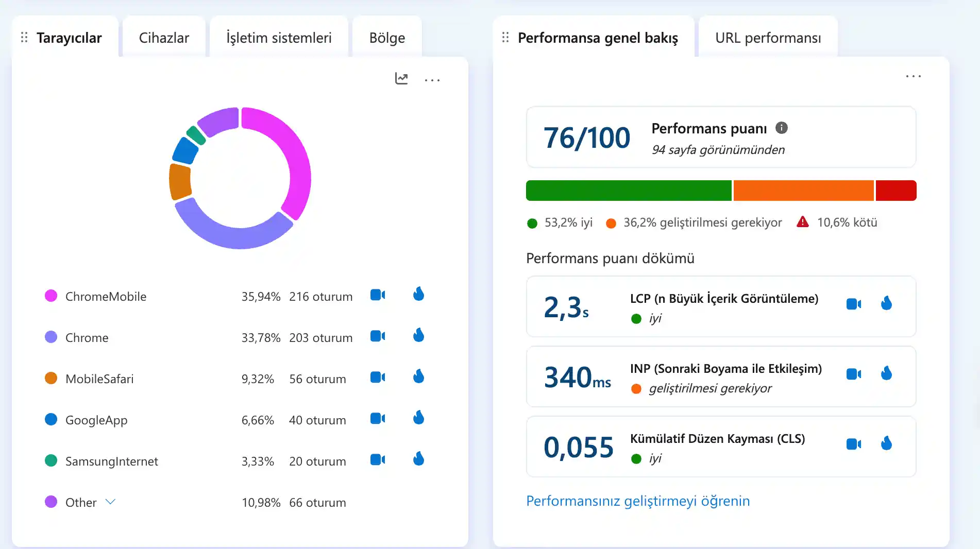Viewport: 980px width, 549px height.
Task: Expand the Other browsers chevron
Action: 110,502
